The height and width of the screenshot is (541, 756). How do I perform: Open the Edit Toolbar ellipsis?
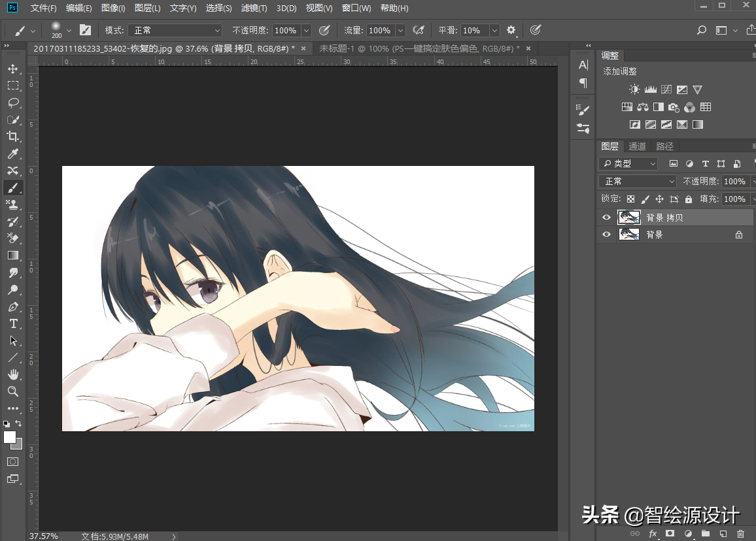pos(13,408)
